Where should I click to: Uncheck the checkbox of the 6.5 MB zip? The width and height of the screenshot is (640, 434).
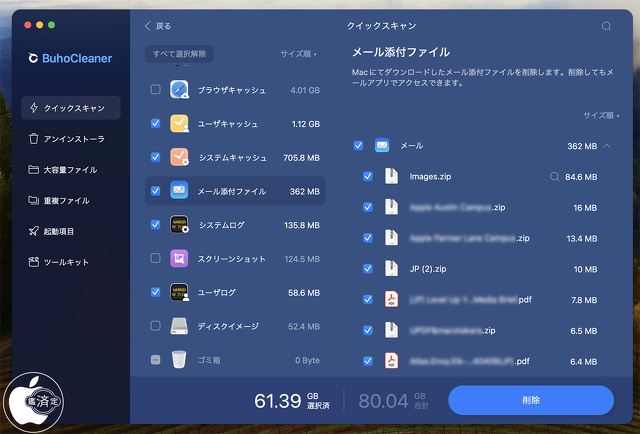click(368, 330)
